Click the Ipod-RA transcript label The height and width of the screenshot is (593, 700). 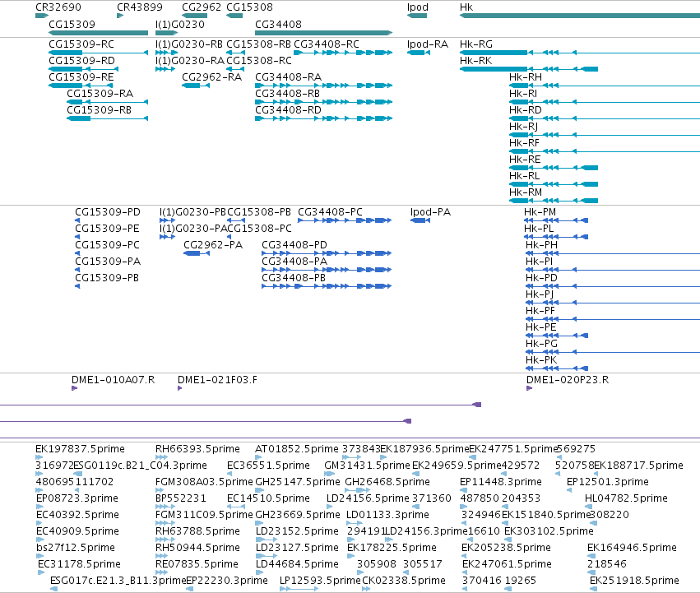pos(427,44)
